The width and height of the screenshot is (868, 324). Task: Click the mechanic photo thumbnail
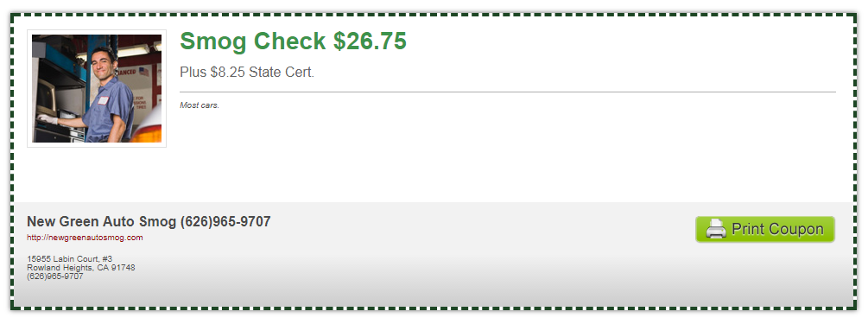tap(97, 89)
